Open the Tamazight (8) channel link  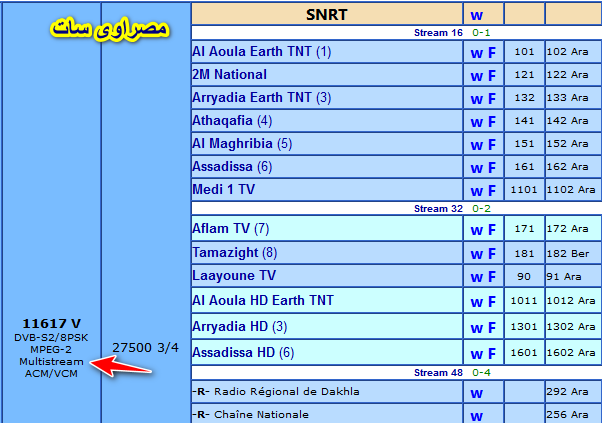(234, 253)
